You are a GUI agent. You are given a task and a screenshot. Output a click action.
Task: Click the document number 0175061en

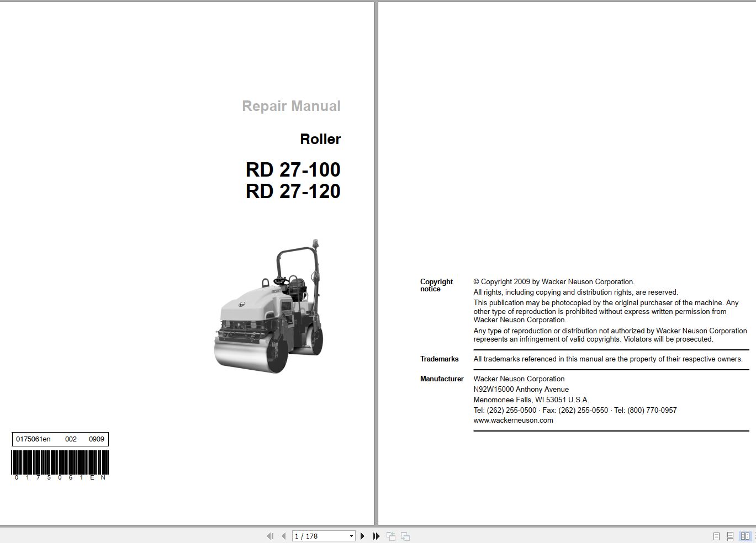coord(33,439)
